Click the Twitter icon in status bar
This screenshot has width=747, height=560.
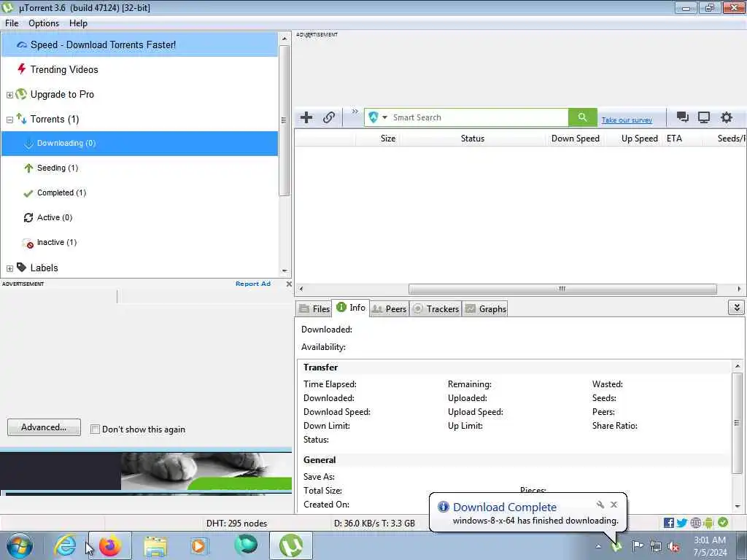tap(682, 523)
